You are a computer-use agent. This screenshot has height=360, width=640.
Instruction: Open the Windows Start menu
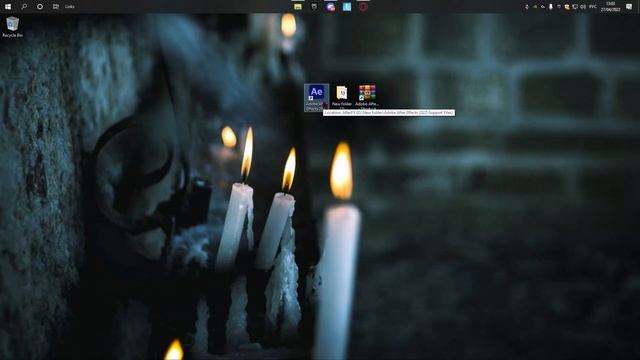point(8,7)
